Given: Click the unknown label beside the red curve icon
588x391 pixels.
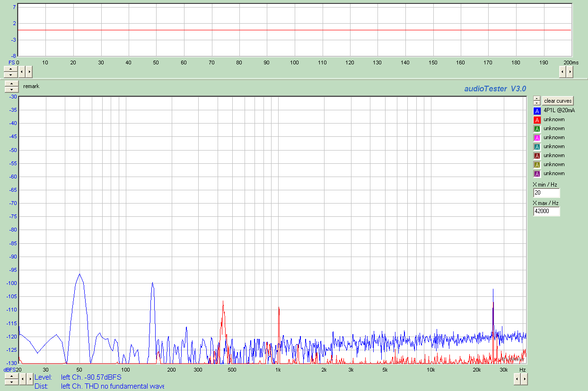Looking at the screenshot, I should (554, 120).
